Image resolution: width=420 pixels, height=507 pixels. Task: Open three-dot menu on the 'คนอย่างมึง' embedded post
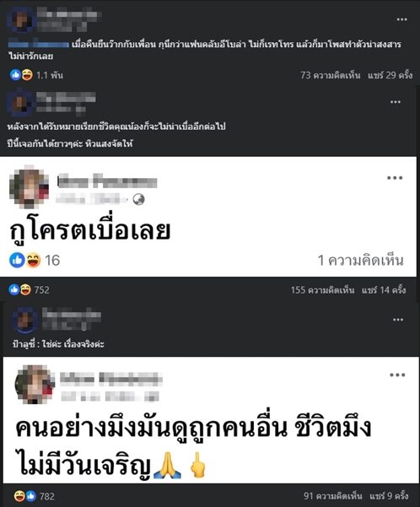point(397,375)
